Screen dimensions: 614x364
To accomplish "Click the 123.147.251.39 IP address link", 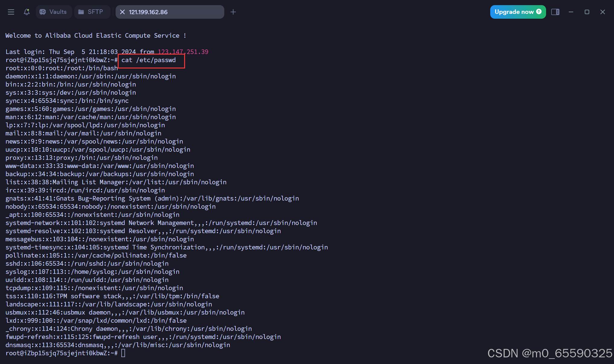I will pos(183,52).
